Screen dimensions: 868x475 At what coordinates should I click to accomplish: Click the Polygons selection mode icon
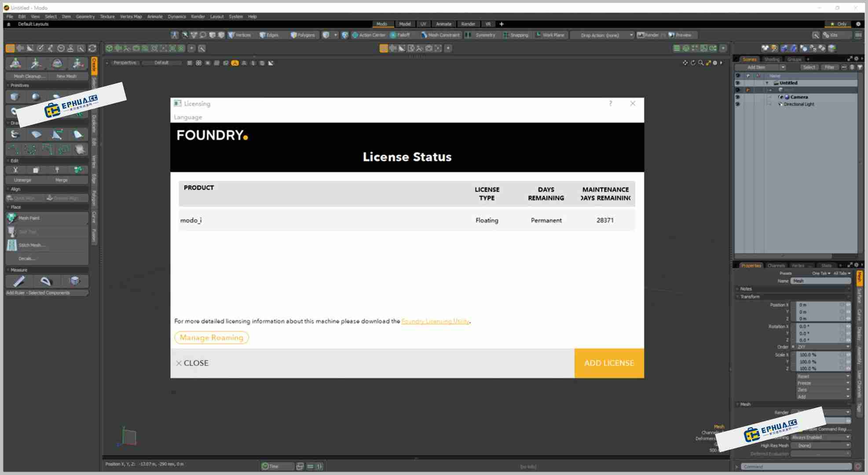coord(293,35)
